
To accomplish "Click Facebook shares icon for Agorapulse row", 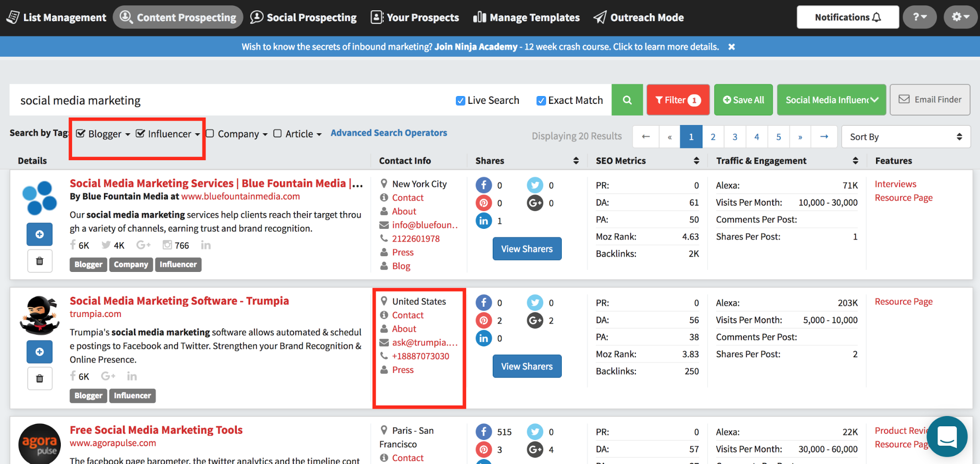I will [484, 432].
